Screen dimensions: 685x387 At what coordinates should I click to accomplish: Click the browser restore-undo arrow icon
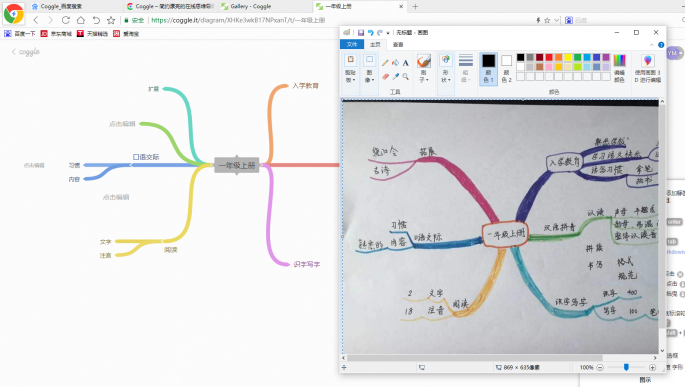click(96, 20)
